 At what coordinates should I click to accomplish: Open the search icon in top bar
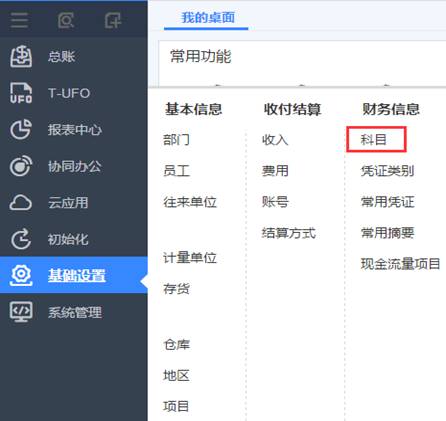[66, 21]
